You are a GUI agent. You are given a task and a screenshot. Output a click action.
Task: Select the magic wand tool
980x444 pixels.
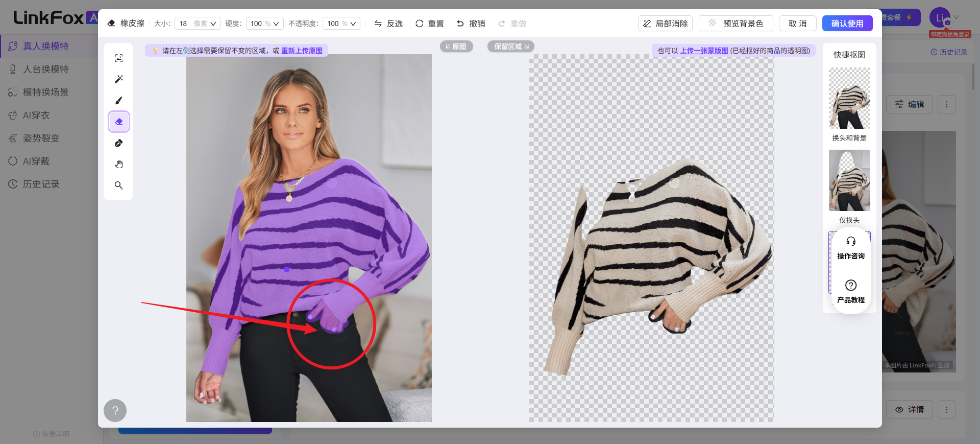(x=118, y=79)
